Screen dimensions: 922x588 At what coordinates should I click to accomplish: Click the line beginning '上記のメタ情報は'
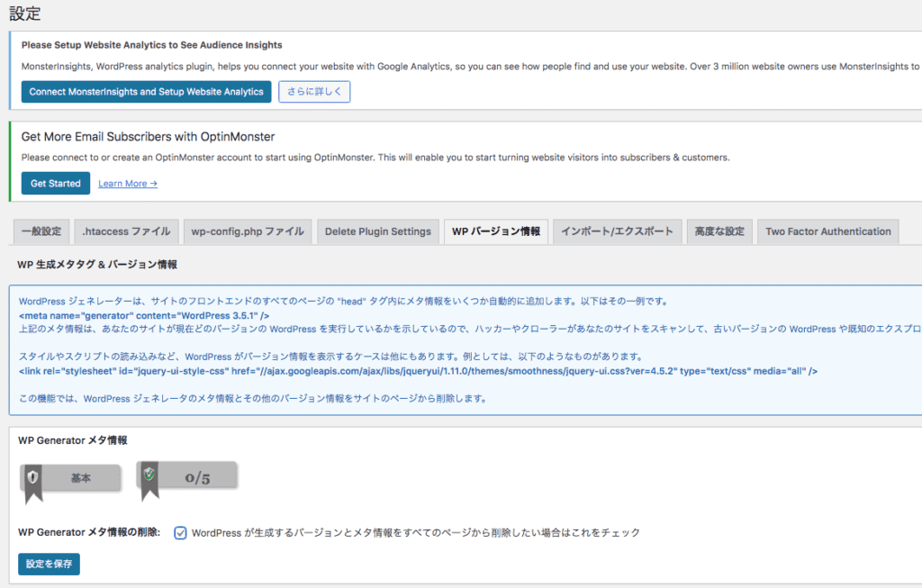[470, 330]
